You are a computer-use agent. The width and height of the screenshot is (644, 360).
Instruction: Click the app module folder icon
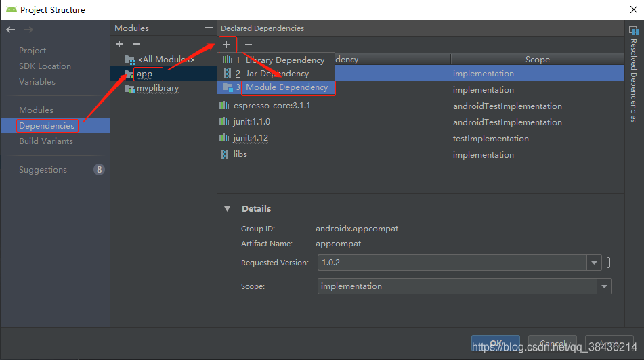pos(129,74)
